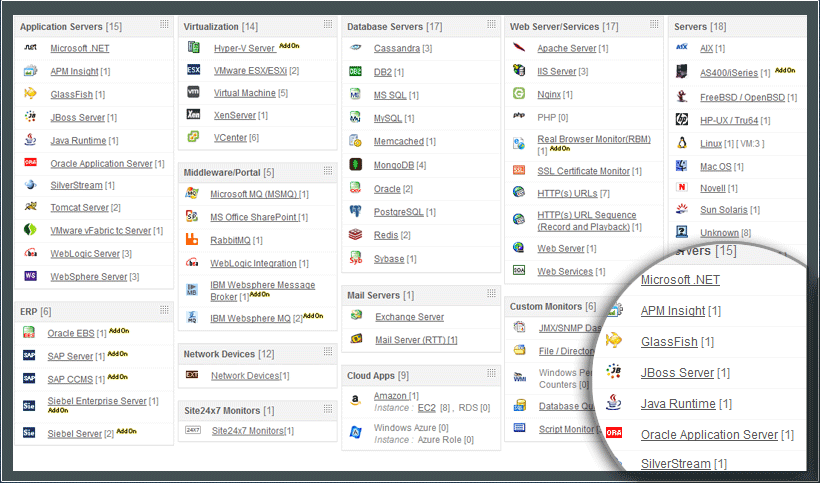This screenshot has height=483, width=820.
Task: Open Oracle Application Server link in magnified view
Action: (x=710, y=434)
